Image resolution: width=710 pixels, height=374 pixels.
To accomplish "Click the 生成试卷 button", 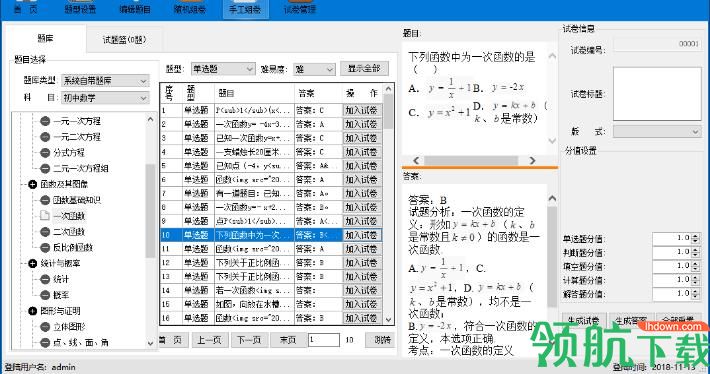I will click(x=583, y=320).
